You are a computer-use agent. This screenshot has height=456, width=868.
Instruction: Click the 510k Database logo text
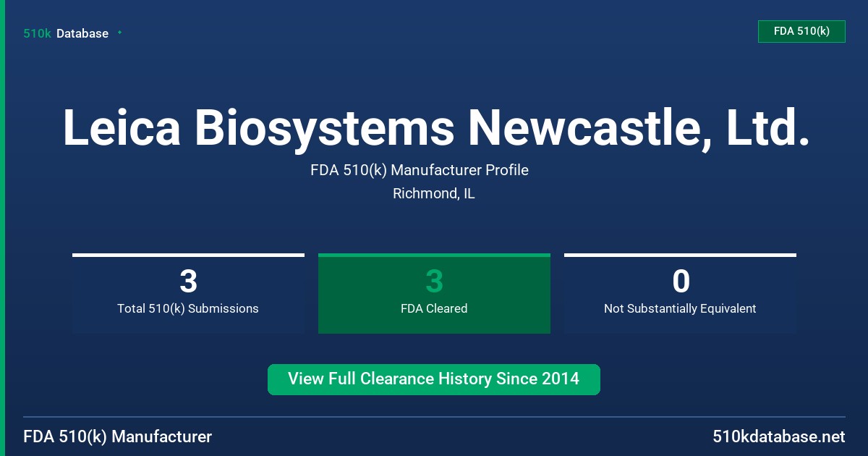point(66,33)
